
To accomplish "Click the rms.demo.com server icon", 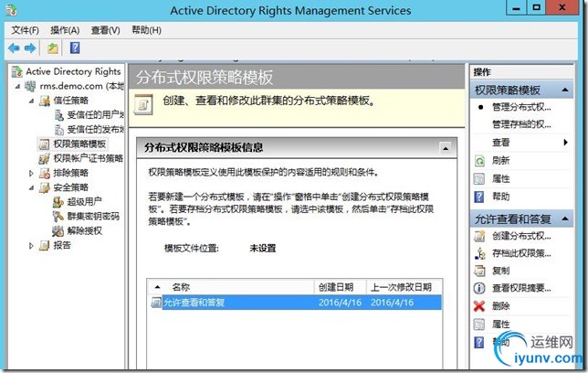I will pos(30,86).
